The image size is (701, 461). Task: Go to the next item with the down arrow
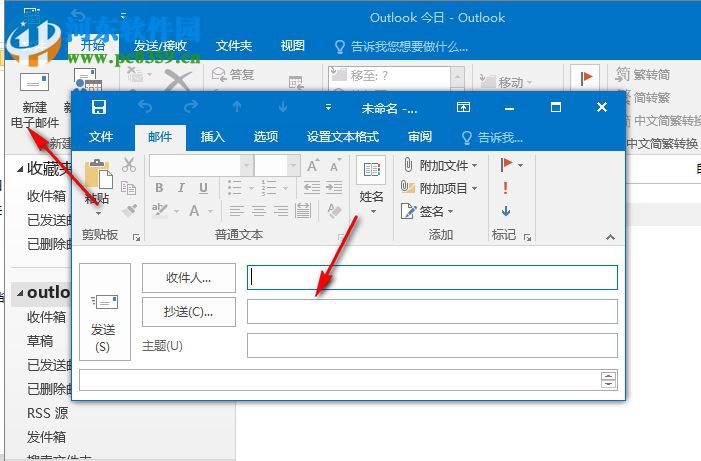tap(283, 106)
